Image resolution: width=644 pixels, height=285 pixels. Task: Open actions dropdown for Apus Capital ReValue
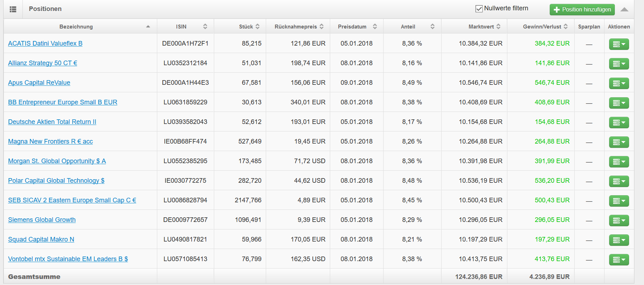[619, 83]
